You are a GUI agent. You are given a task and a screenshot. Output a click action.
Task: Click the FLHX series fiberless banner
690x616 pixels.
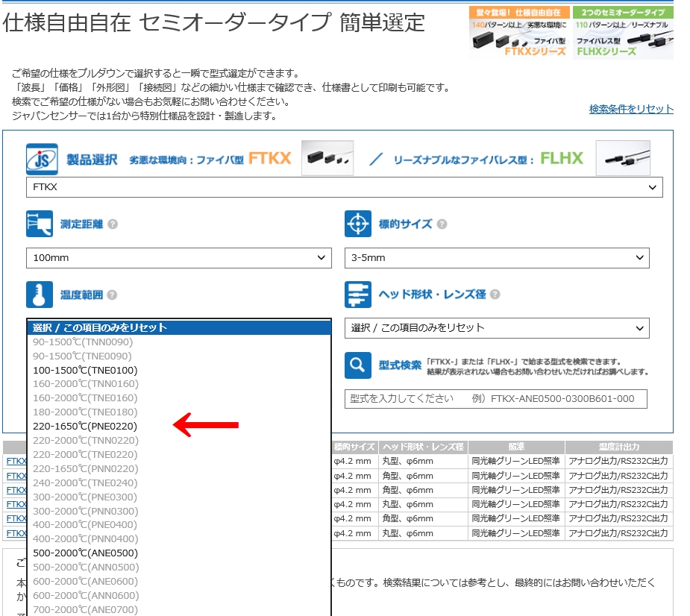pyautogui.click(x=623, y=33)
